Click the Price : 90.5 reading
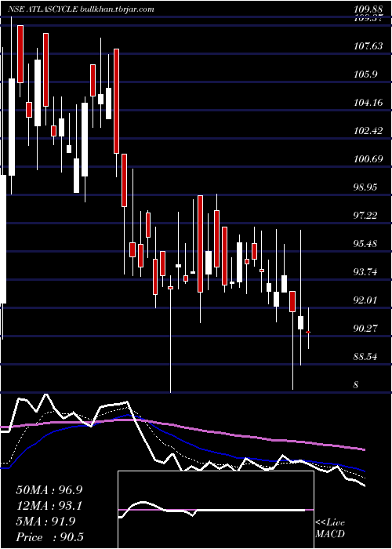The width and height of the screenshot is (392, 549). [x=49, y=537]
